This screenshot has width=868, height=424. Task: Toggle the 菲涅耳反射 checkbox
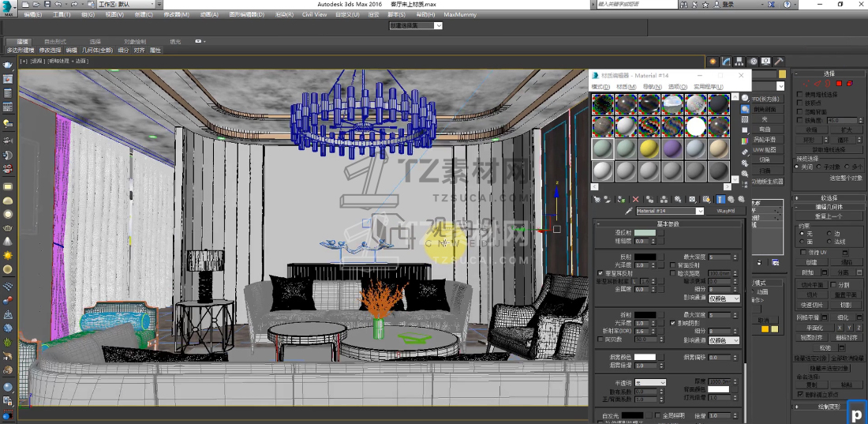click(600, 272)
